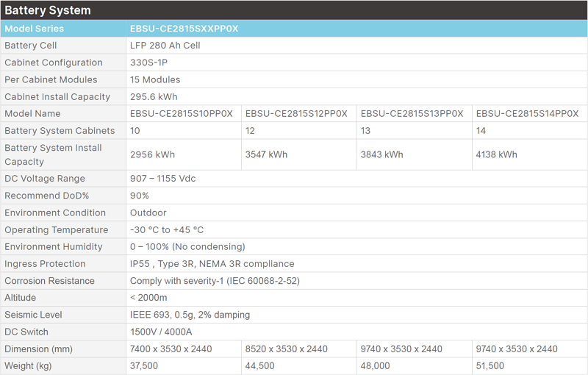Image resolution: width=588 pixels, height=375 pixels.
Task: Click the 'IP55 , Type 3R, NEMA 3R compliance' value
Action: pos(212,264)
